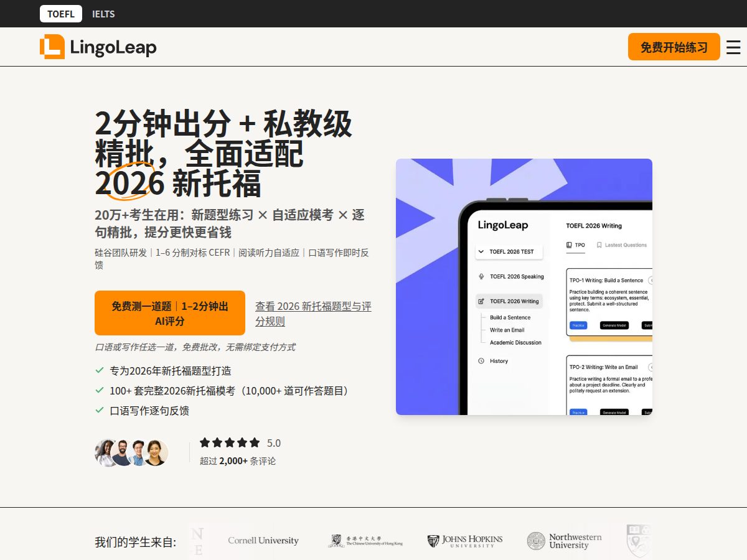Select the TPO tab in preview
This screenshot has height=560, width=747.
coord(576,245)
